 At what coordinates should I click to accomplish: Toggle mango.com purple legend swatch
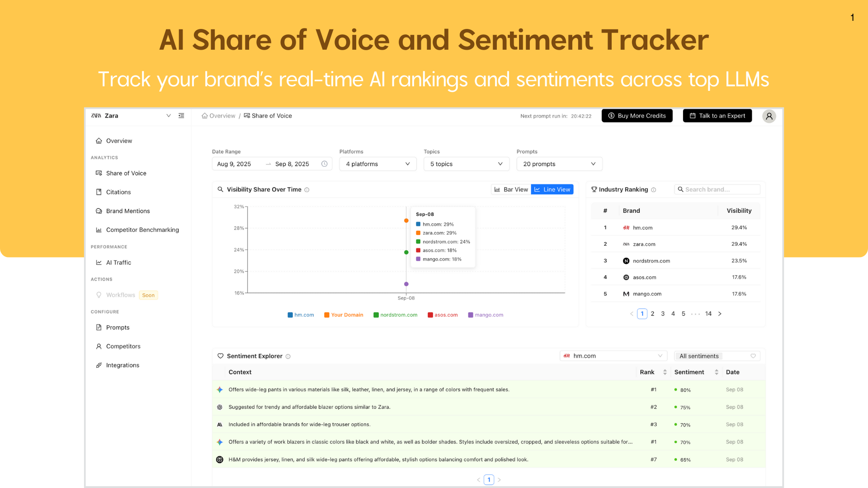click(x=471, y=315)
